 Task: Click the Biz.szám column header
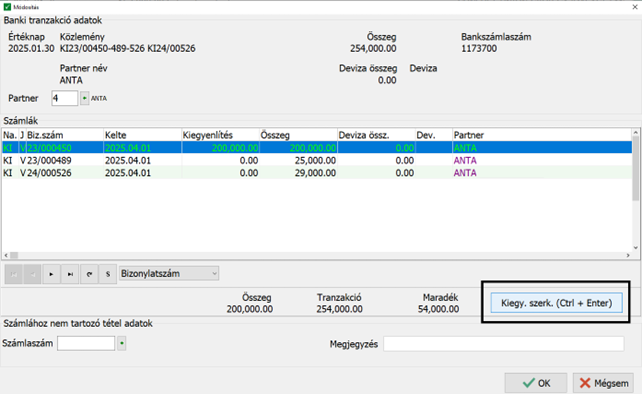[x=64, y=135]
